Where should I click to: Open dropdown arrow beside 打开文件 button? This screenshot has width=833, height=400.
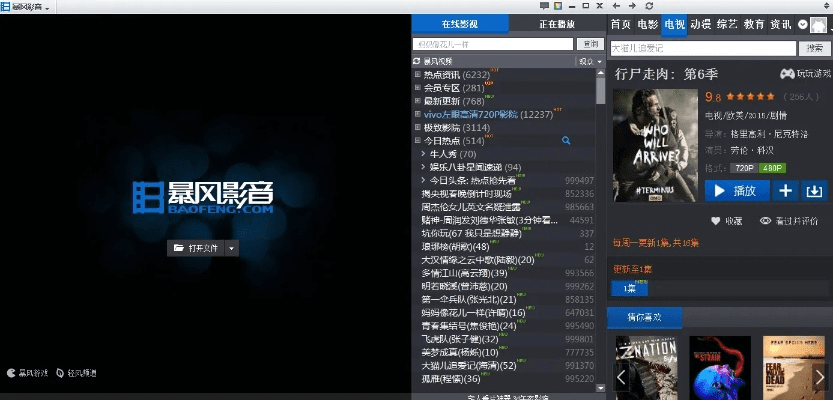232,247
